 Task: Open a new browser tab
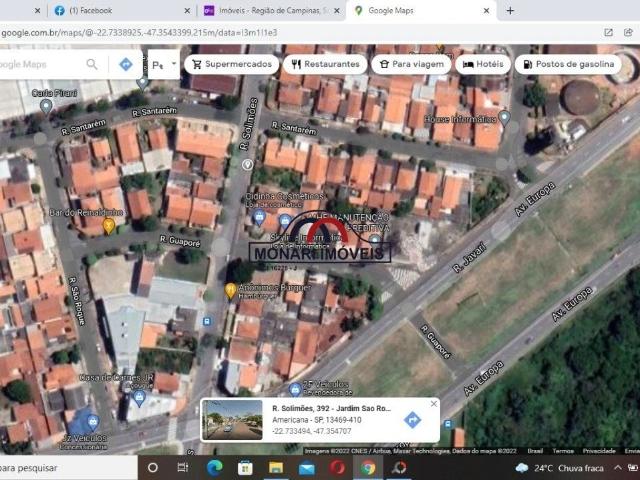pos(510,11)
